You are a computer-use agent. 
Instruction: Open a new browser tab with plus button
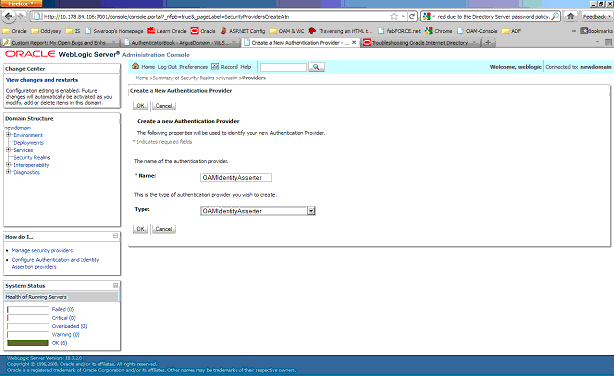point(488,42)
